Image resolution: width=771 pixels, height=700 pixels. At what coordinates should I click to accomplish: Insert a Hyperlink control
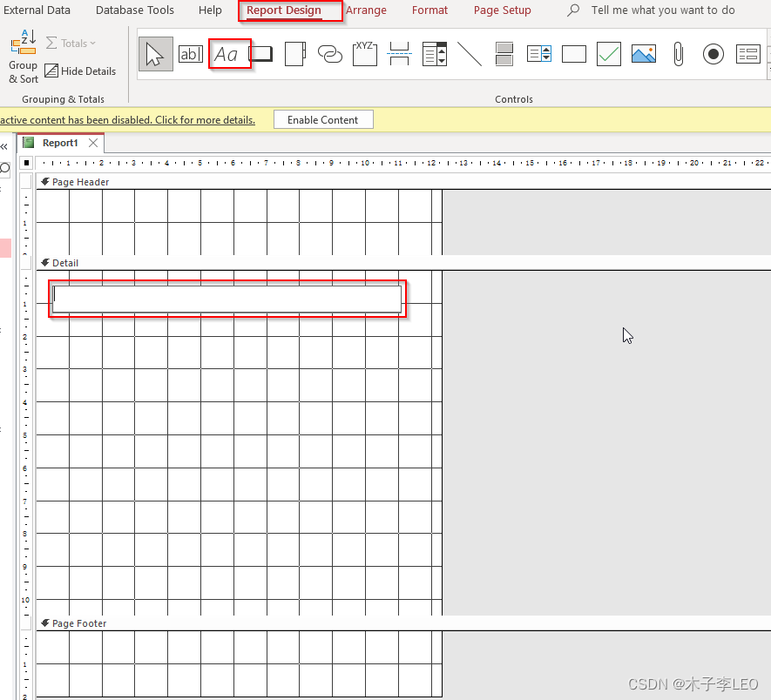coord(330,54)
